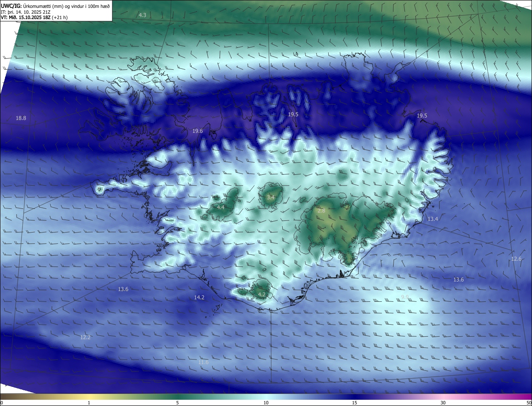This screenshot has width=532, height=406.
Task: Click the title line starting with UWC/IG
Action: 55,6
